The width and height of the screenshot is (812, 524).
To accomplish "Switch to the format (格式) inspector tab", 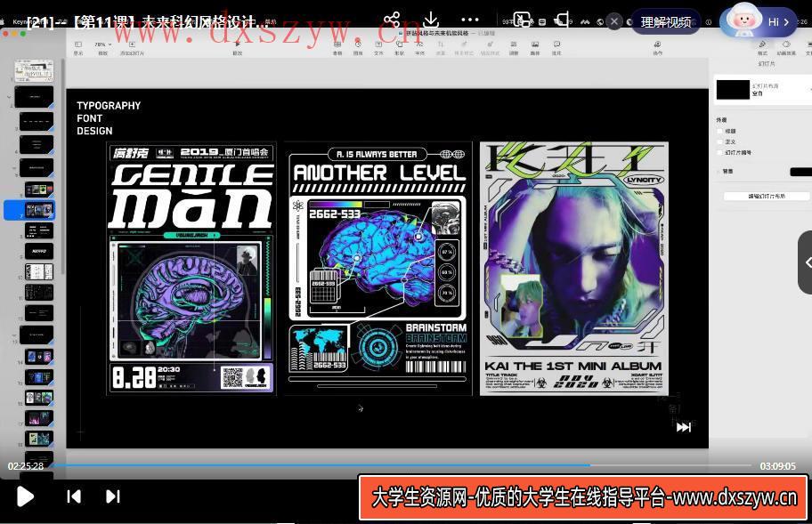I will 762,47.
